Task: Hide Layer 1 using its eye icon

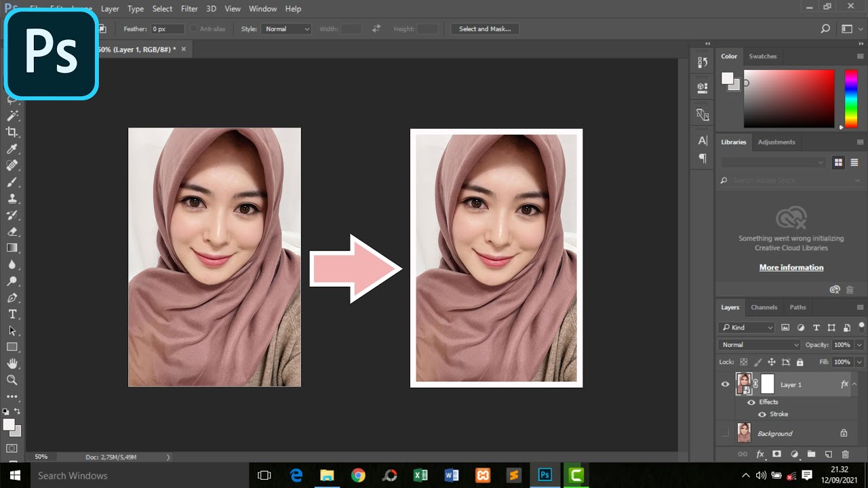Action: pos(725,384)
